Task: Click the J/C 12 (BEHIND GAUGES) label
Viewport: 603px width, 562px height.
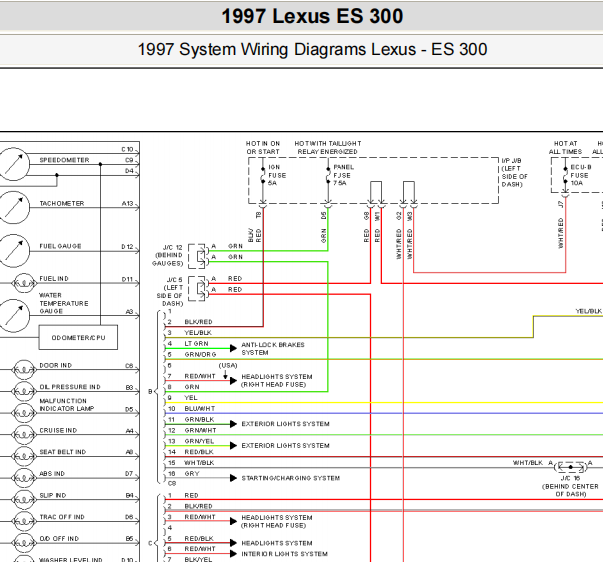Action: (168, 255)
